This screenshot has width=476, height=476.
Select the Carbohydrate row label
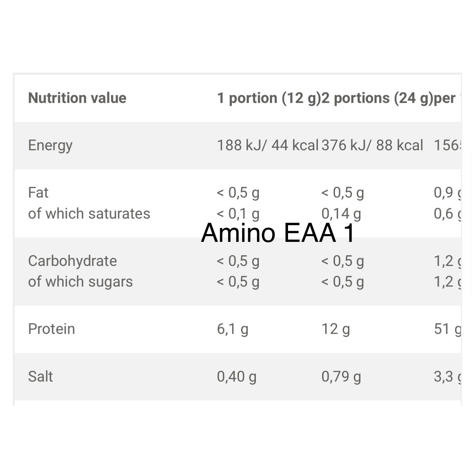pos(72,261)
